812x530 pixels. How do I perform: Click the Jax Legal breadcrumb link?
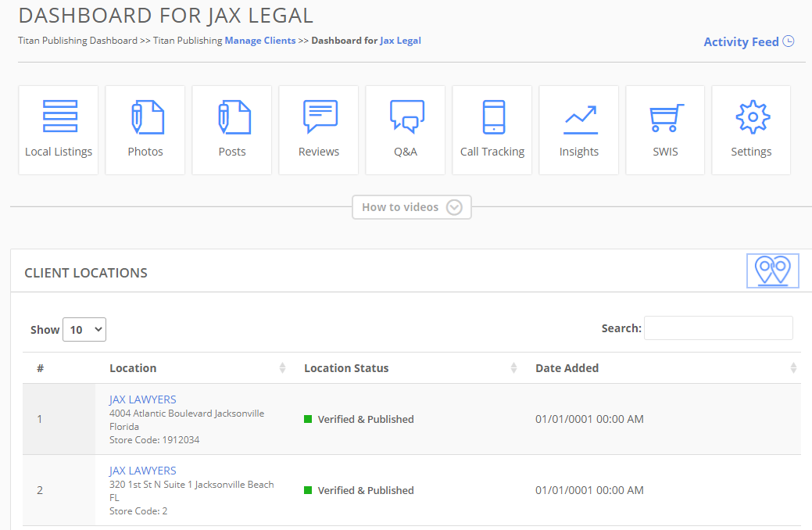tap(400, 41)
